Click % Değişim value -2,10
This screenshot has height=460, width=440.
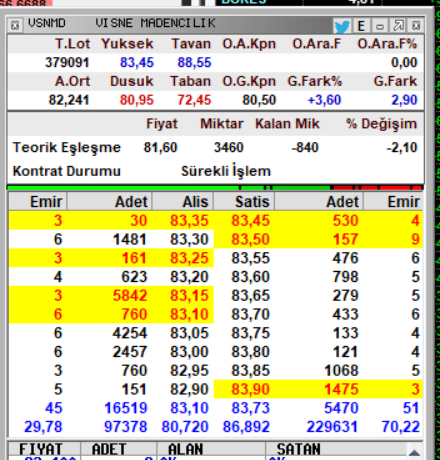click(x=402, y=147)
